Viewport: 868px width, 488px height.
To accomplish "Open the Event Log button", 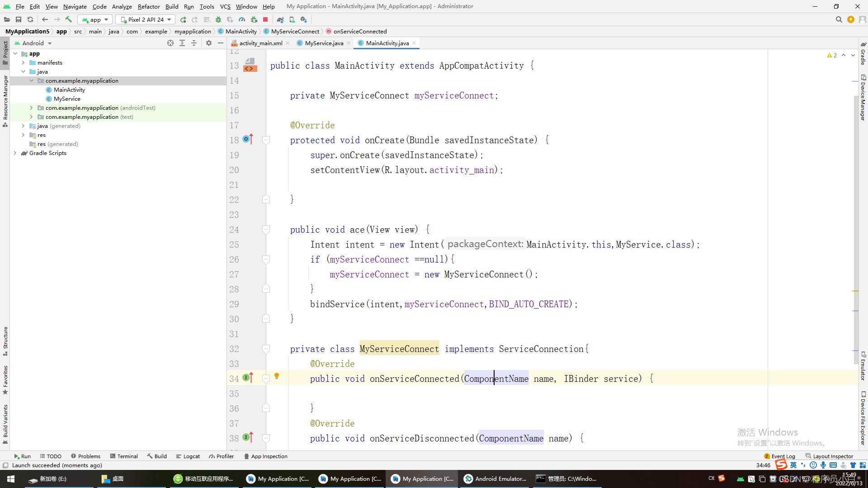I will click(779, 456).
